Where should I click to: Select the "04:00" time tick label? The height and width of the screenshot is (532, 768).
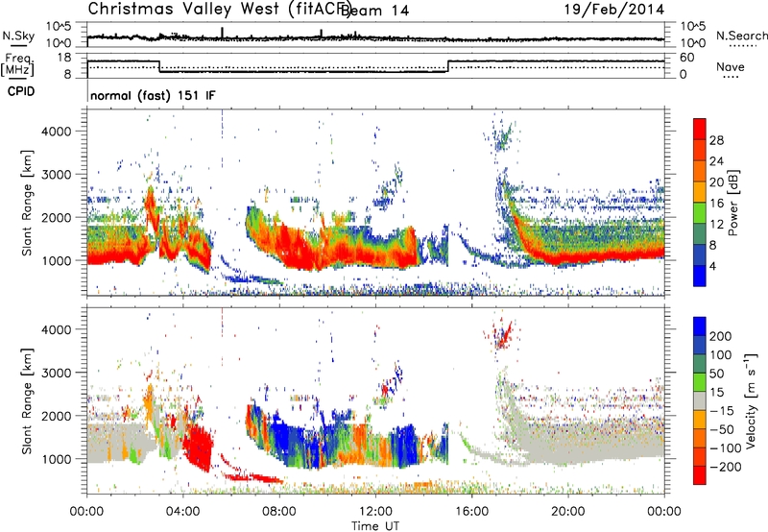(x=183, y=512)
